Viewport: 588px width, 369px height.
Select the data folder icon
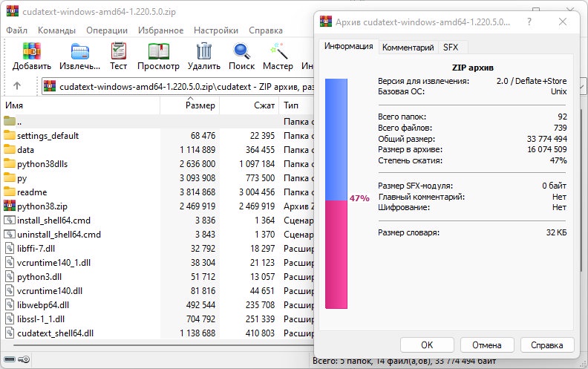tap(10, 150)
